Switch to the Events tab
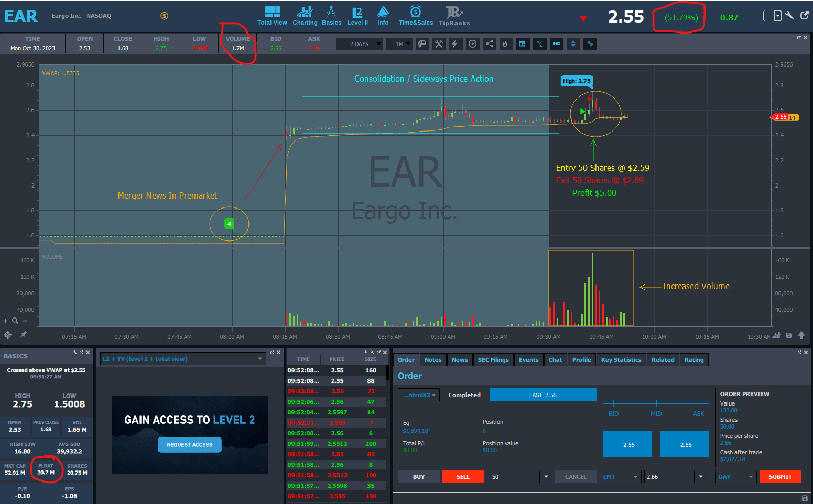The image size is (813, 504). 529,360
